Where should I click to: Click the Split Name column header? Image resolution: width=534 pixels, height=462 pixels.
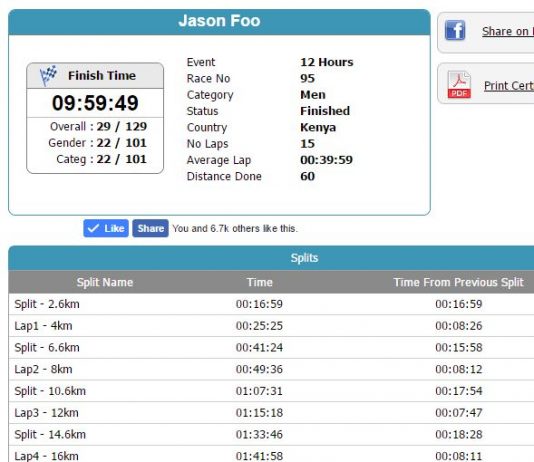[x=105, y=282]
